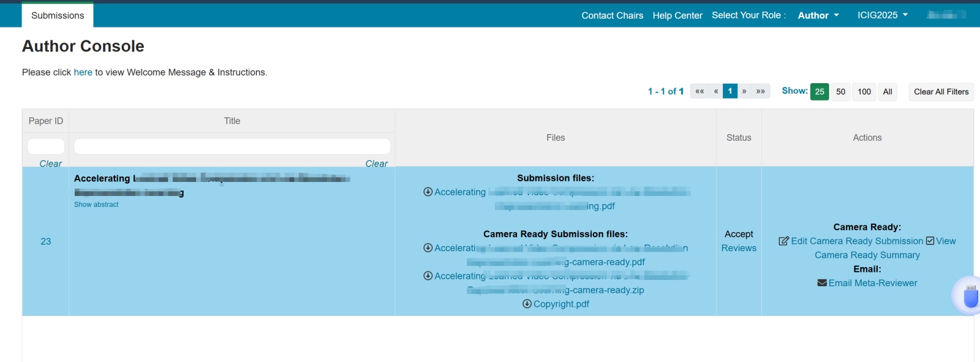Viewport: 980px width, 362px height.
Task: Show 25 items per page
Action: coord(820,92)
